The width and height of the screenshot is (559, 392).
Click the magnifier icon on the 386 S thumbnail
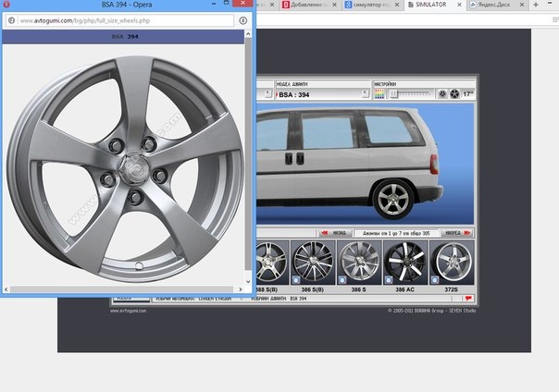pyautogui.click(x=342, y=280)
